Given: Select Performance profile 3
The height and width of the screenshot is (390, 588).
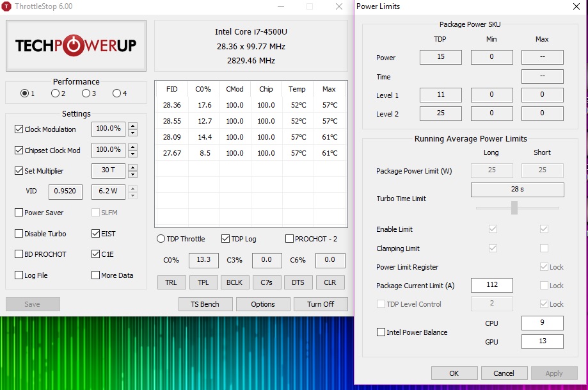Looking at the screenshot, I should (86, 93).
